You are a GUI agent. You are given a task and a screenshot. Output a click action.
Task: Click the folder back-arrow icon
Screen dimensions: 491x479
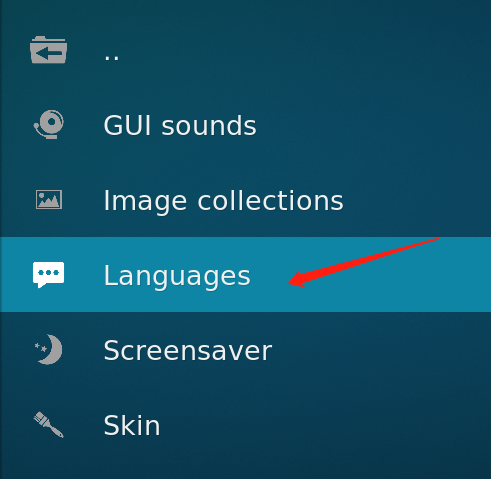click(49, 50)
